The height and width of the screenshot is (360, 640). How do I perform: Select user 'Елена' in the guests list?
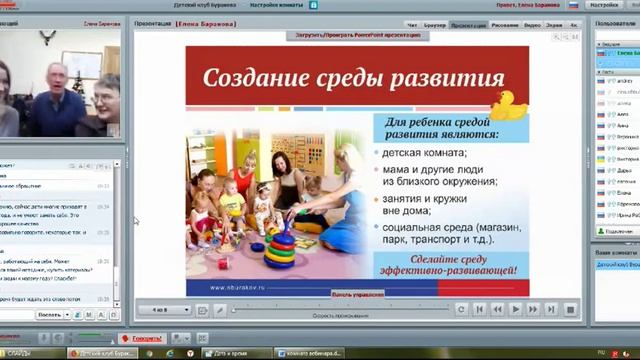coord(618,193)
